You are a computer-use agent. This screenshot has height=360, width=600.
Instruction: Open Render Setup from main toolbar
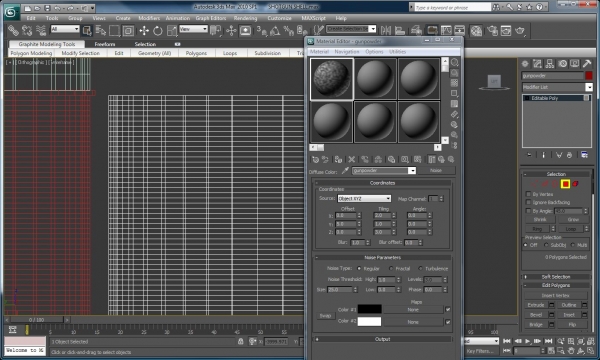pyautogui.click(x=492, y=31)
